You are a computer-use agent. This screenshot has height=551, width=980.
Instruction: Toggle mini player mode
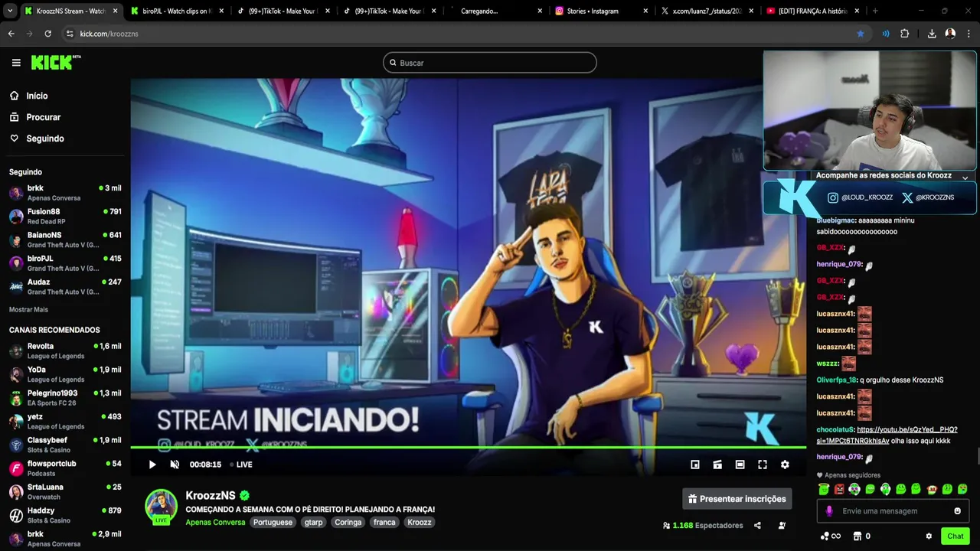pyautogui.click(x=695, y=465)
